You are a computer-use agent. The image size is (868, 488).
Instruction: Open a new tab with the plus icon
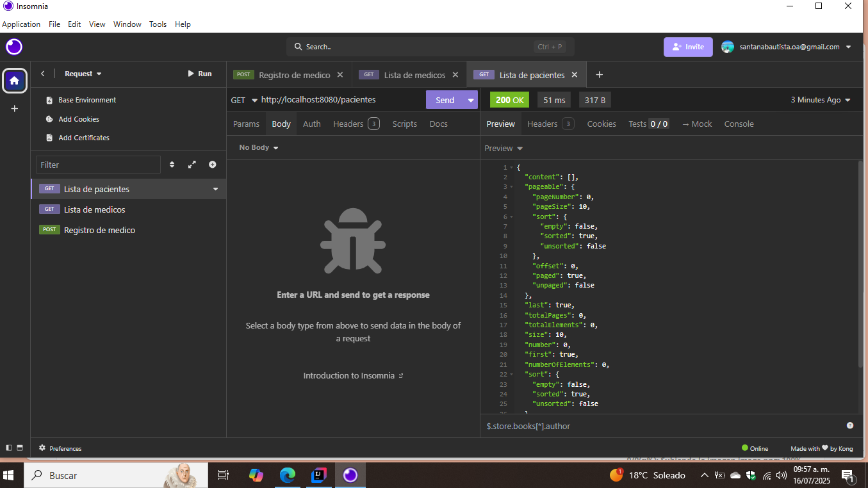600,75
